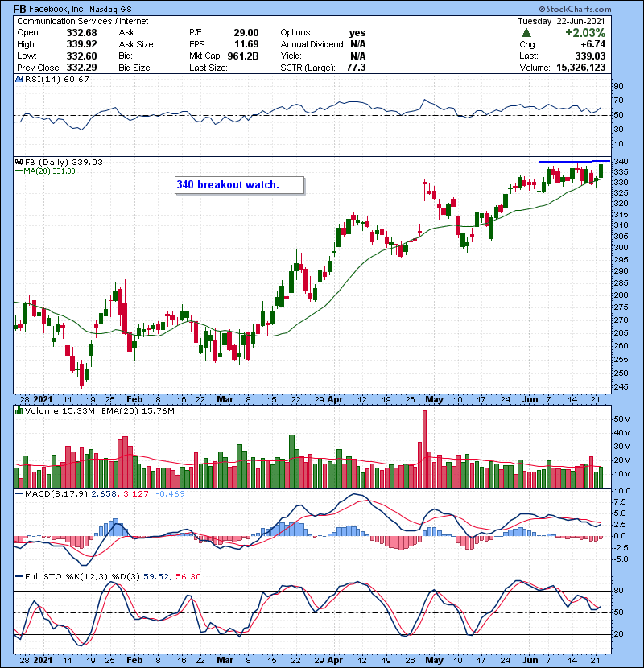
Task: Click the Open value 332.68
Action: click(82, 33)
